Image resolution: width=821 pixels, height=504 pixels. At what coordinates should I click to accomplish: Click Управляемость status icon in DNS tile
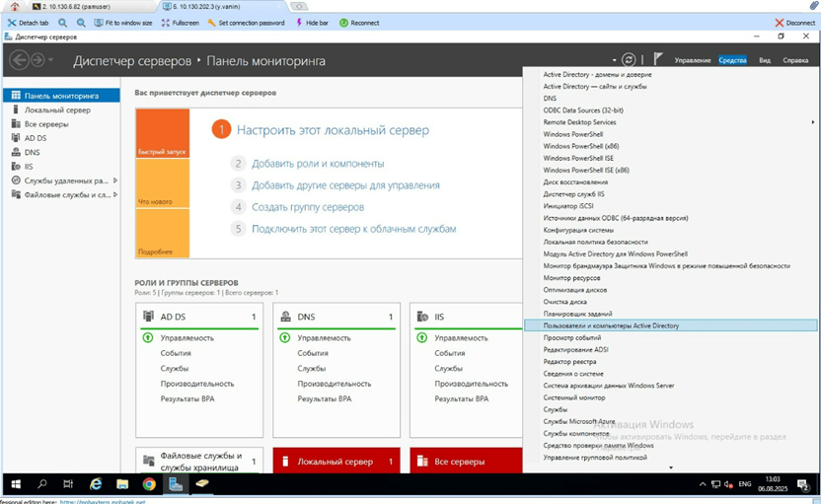coord(285,337)
